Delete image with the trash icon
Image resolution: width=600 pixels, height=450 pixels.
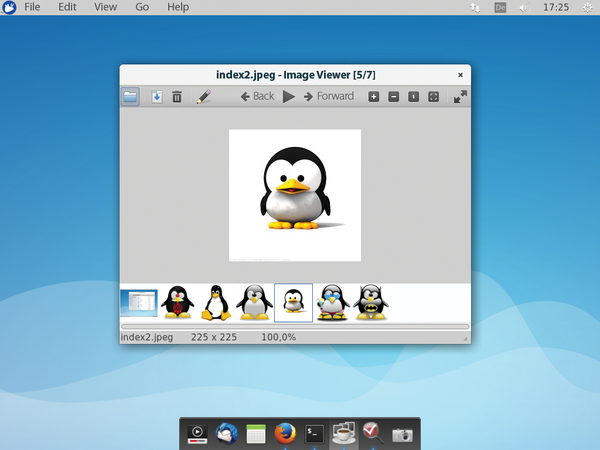177,96
